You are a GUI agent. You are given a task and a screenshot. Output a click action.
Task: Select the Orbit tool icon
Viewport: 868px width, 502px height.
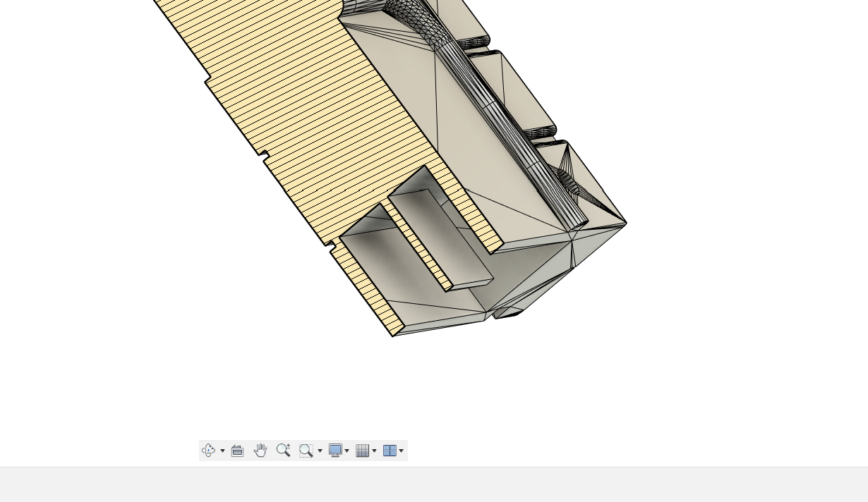[x=208, y=451]
